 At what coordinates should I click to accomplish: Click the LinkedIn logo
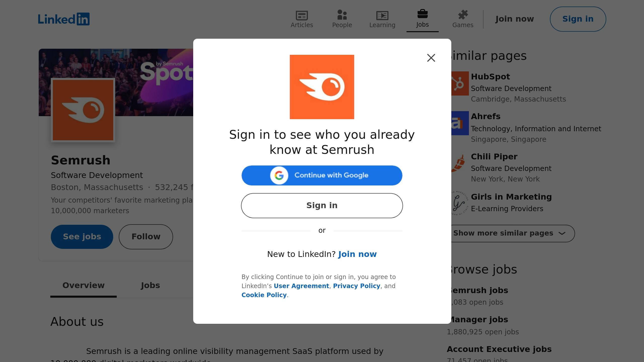64,19
